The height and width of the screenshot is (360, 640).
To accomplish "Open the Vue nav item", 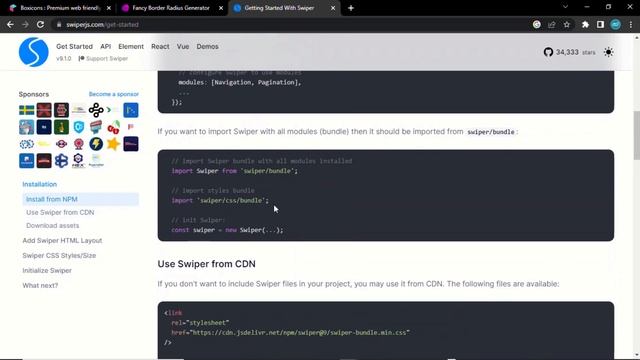I will coord(183,47).
